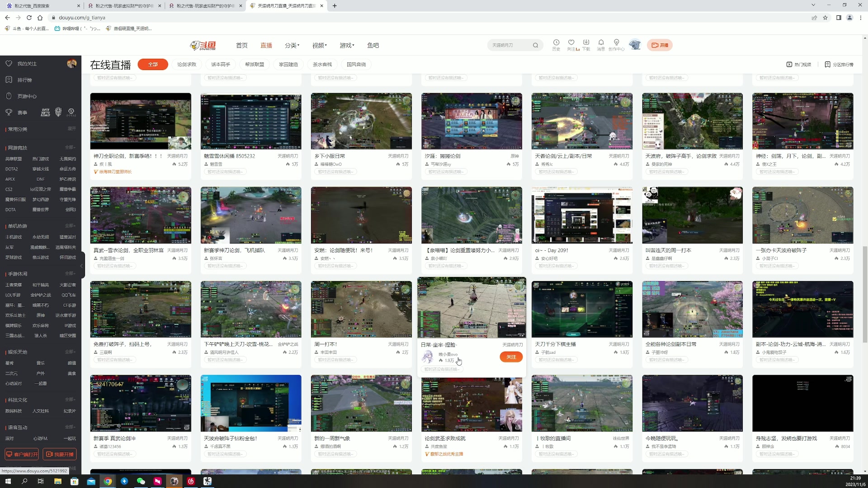Click the 开播 start streaming button
This screenshot has width=868, height=488.
pyautogui.click(x=660, y=45)
